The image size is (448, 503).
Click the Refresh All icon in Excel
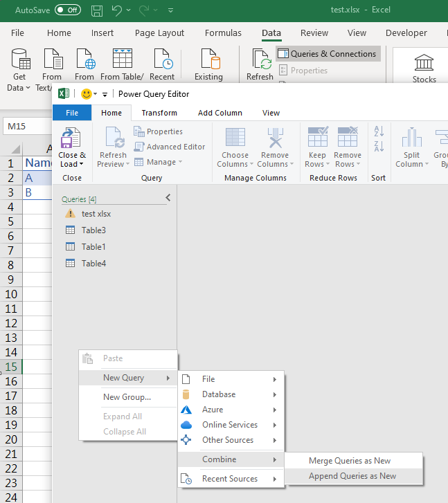(x=262, y=59)
